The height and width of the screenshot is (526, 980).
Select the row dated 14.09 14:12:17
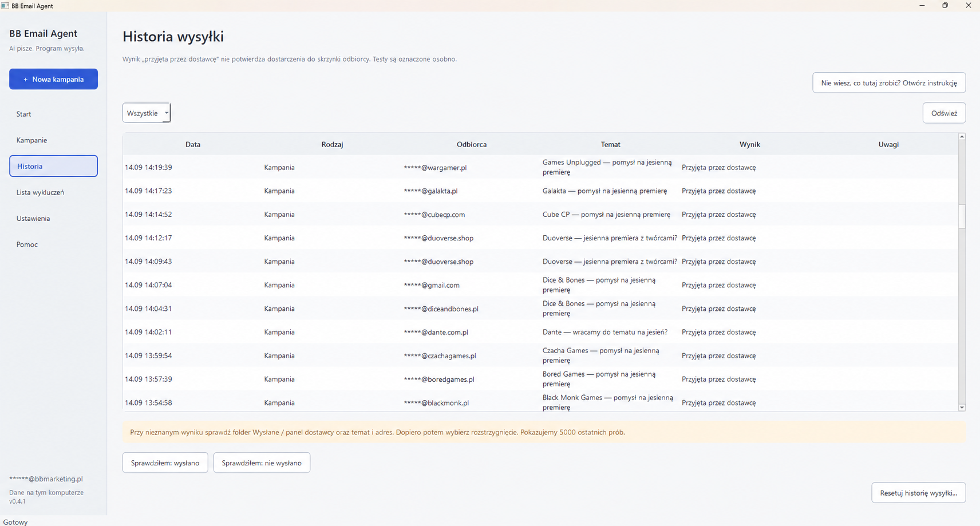click(x=540, y=238)
